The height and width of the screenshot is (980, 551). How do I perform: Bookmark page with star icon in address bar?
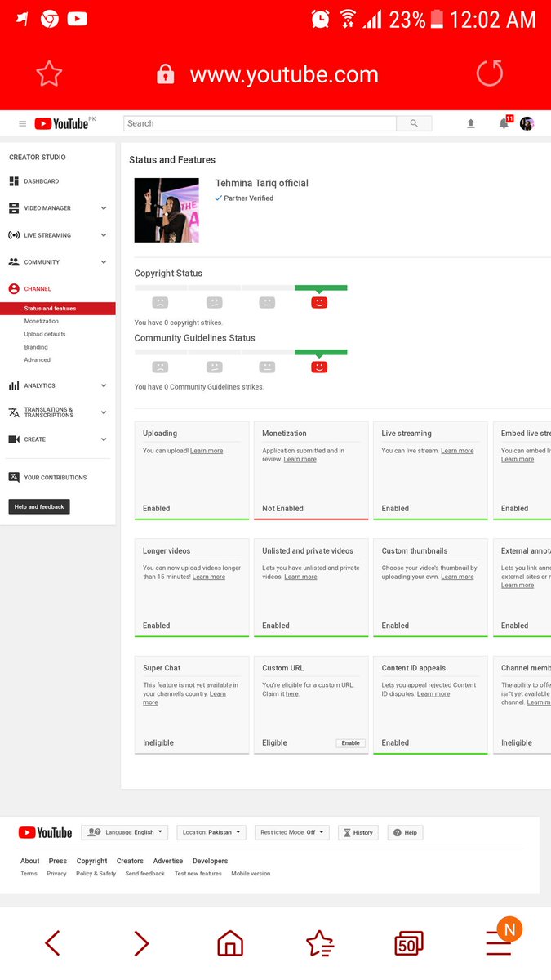[x=49, y=74]
